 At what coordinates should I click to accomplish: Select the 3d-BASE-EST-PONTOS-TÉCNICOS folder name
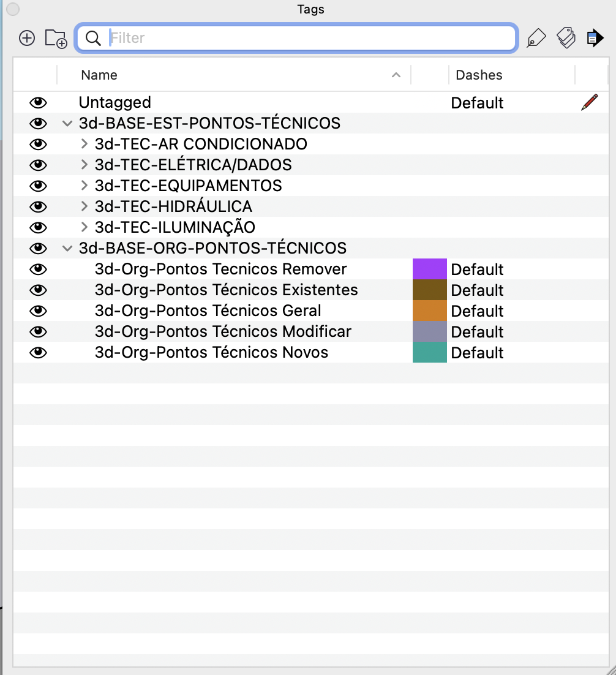point(209,123)
